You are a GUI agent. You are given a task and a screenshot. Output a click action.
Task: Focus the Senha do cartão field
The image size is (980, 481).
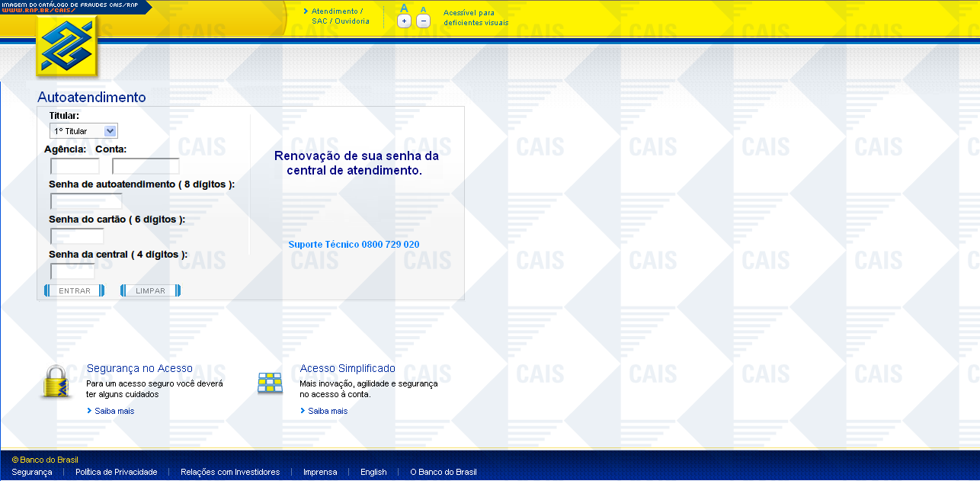(77, 236)
